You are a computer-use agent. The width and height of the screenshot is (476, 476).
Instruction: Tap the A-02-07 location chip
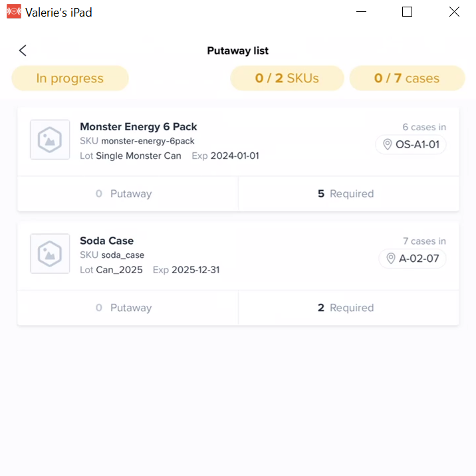[412, 259]
